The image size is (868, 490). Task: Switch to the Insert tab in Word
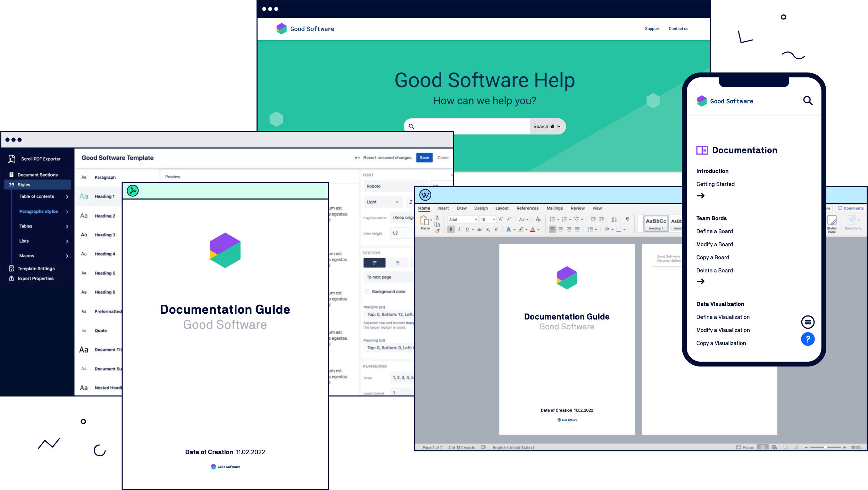pos(443,208)
